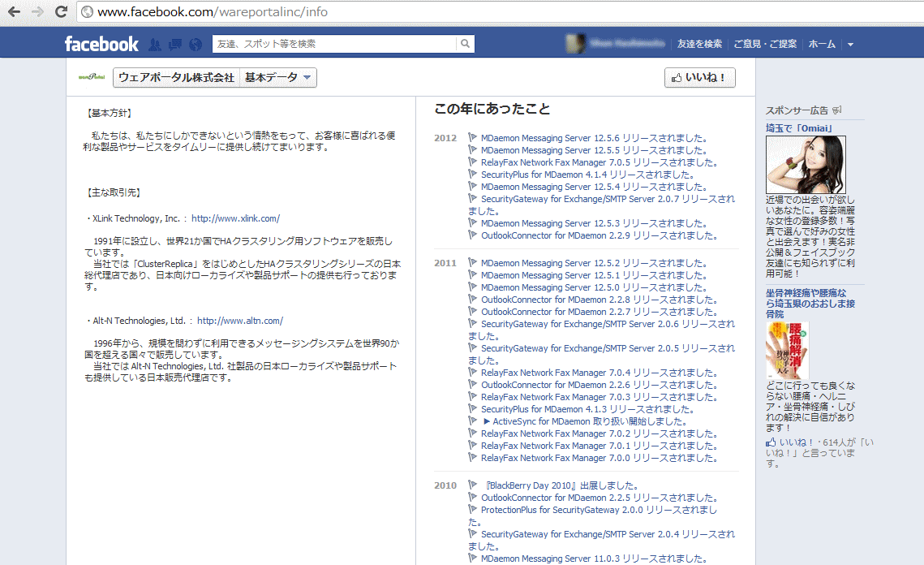This screenshot has height=565, width=924.
Task: Click the globe site info icon in address bar
Action: click(88, 12)
